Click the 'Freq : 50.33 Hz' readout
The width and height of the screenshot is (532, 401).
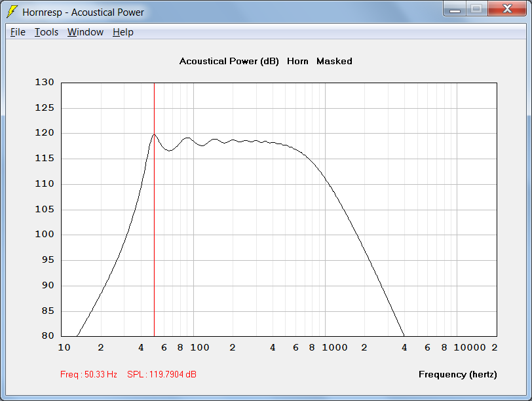88,374
